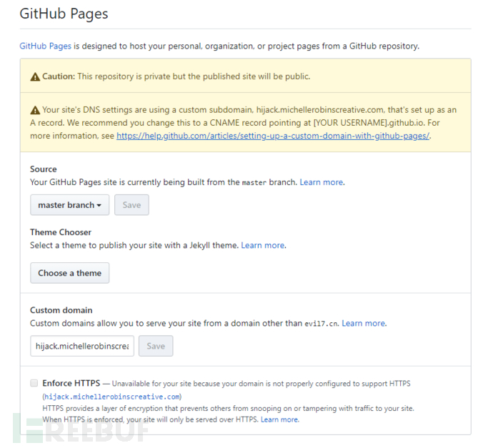Toggle the Enforce HTTPS checkbox
Viewport: 493px width, 448px height.
pyautogui.click(x=34, y=383)
